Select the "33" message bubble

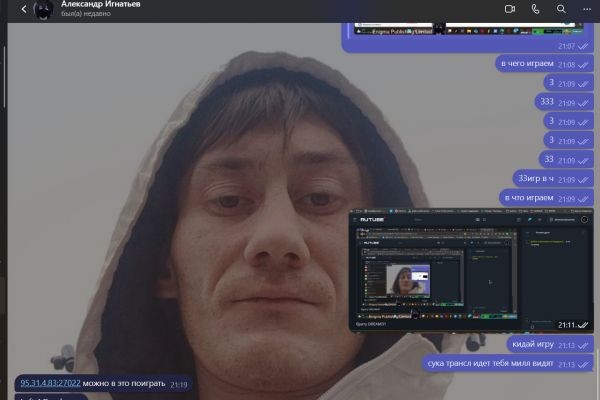point(549,159)
